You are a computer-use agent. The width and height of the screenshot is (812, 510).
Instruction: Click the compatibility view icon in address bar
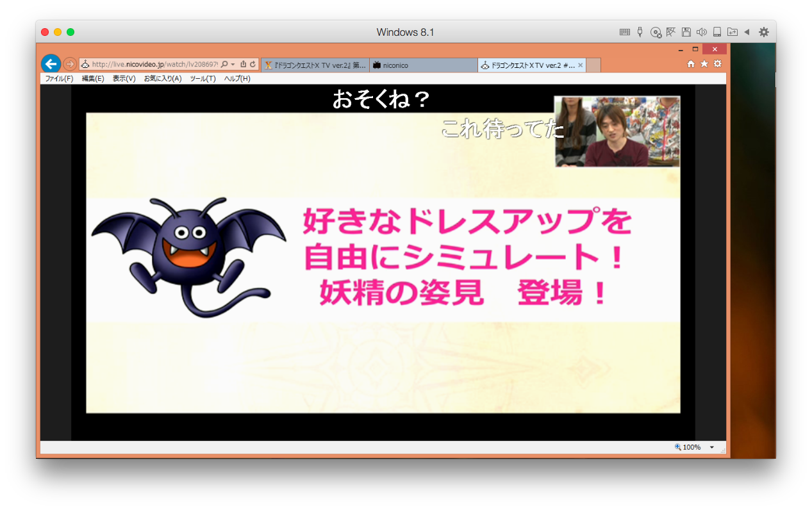(x=244, y=64)
